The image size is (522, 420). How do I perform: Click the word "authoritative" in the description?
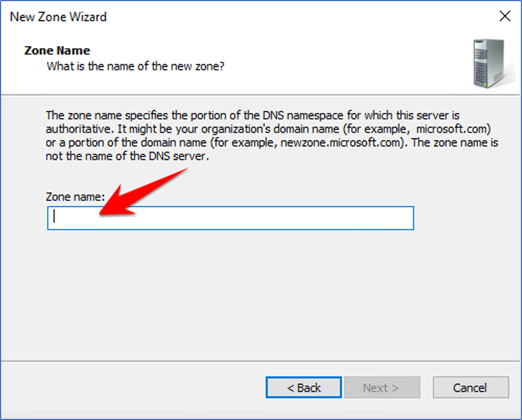coord(77,129)
